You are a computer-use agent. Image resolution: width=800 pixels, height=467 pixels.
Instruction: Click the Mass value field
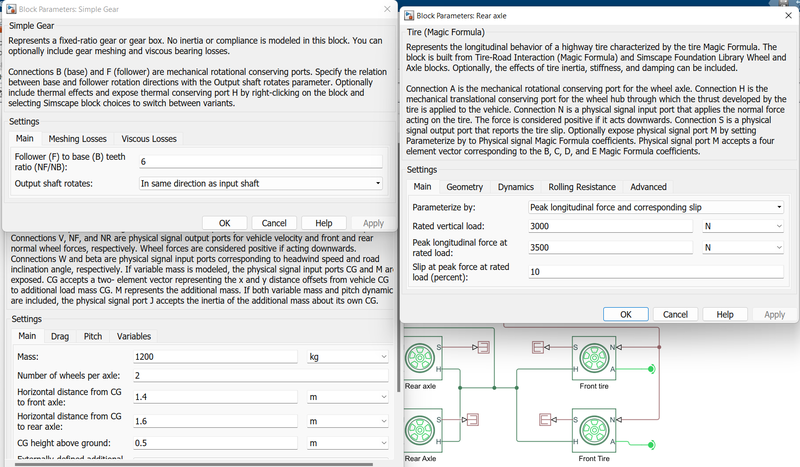click(215, 357)
